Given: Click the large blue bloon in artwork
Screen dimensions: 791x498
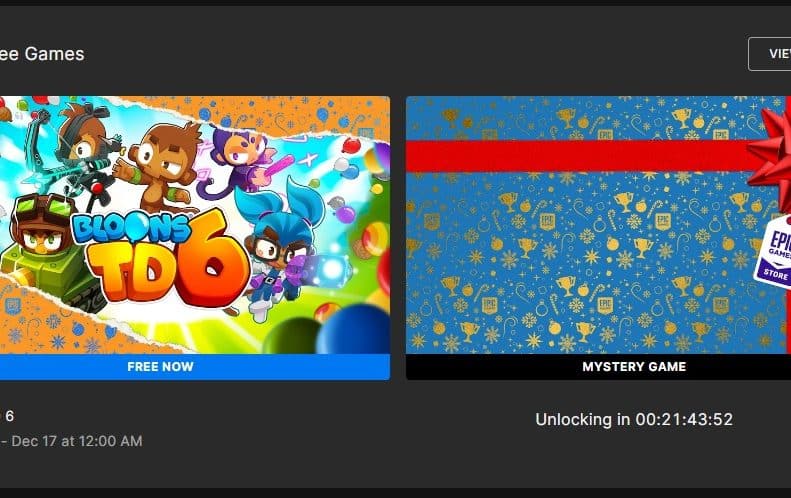Looking at the screenshot, I should (352, 329).
